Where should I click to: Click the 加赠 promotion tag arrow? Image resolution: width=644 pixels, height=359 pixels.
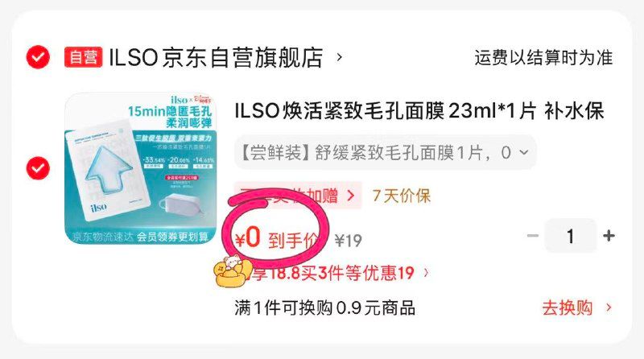click(x=350, y=196)
